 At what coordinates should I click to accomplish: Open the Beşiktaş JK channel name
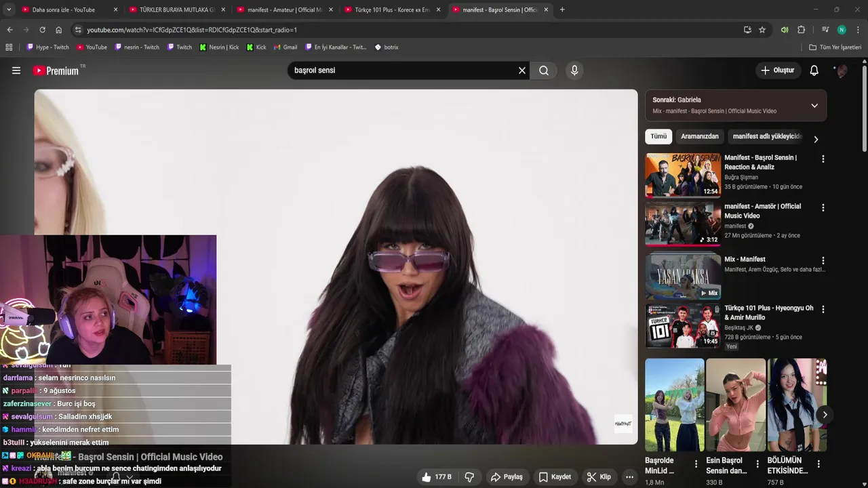tap(738, 328)
